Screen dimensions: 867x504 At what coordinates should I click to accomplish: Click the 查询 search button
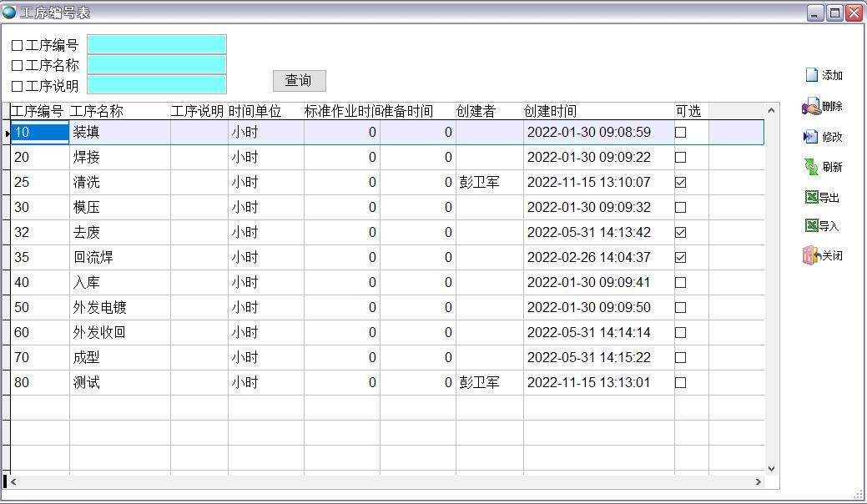click(299, 80)
